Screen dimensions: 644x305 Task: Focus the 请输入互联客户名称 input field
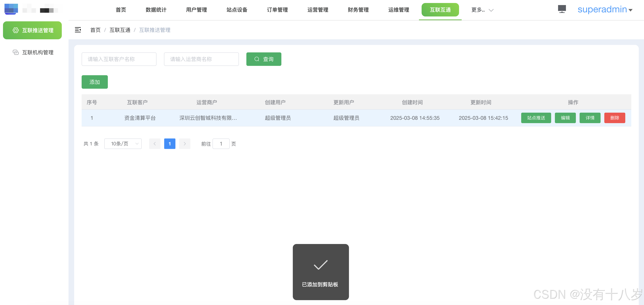point(119,59)
